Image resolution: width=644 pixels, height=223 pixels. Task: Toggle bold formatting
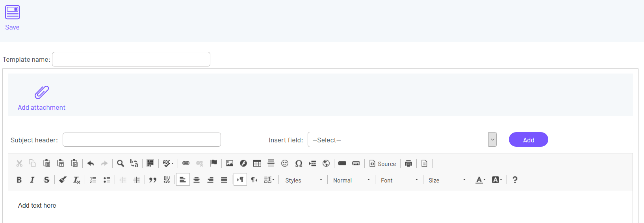point(19,180)
